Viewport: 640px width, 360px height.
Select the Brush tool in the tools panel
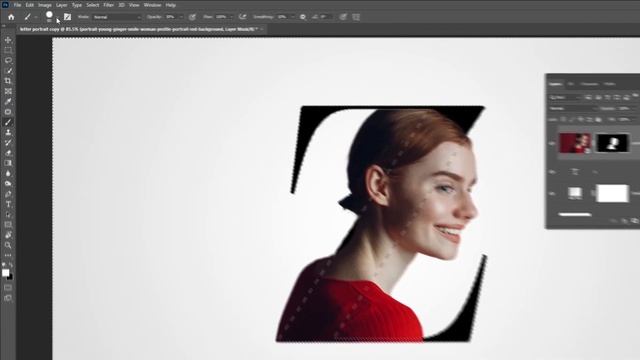(8, 122)
